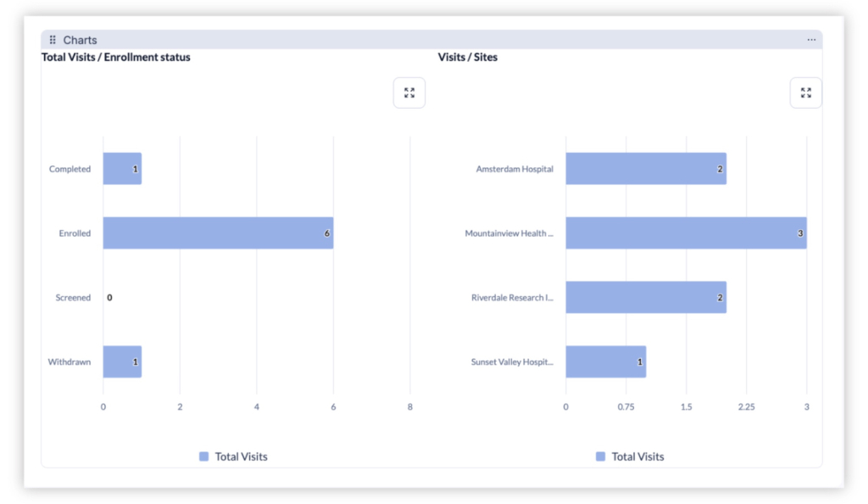The height and width of the screenshot is (504, 868).
Task: Expand the Enrollment status chart to fullscreen
Action: [x=409, y=92]
